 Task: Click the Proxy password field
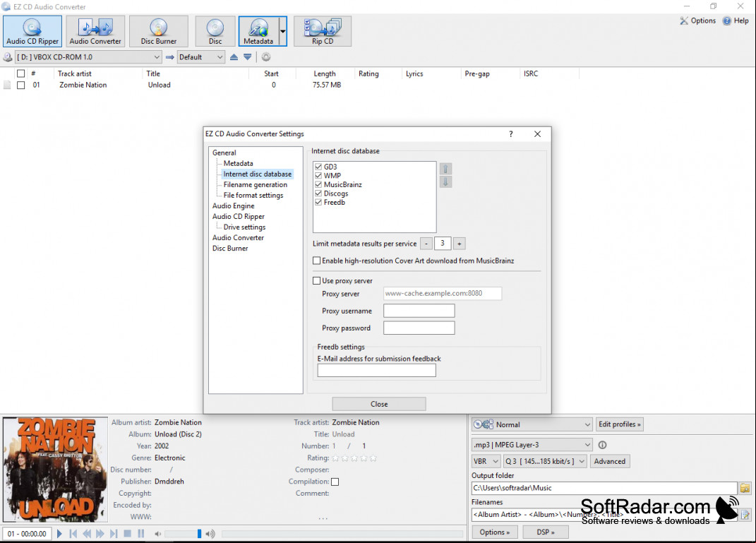419,328
